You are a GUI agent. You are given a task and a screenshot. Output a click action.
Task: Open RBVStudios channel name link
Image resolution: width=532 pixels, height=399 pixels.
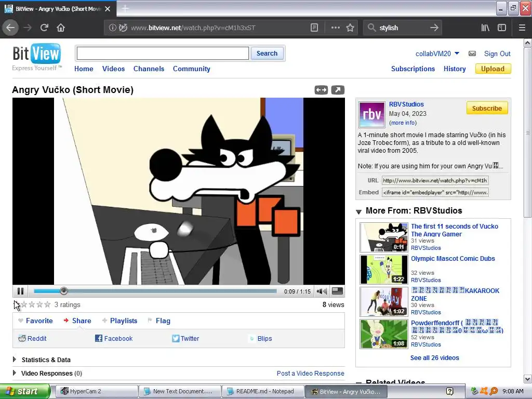click(406, 104)
